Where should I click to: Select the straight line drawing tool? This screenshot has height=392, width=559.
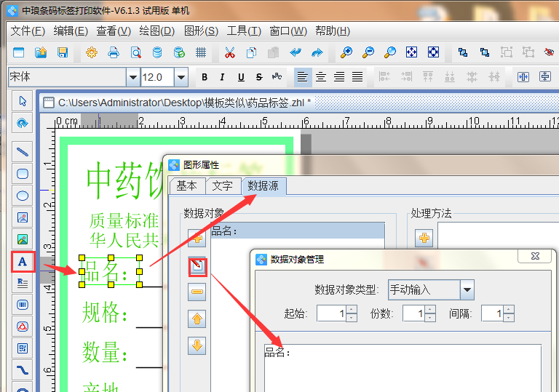23,153
